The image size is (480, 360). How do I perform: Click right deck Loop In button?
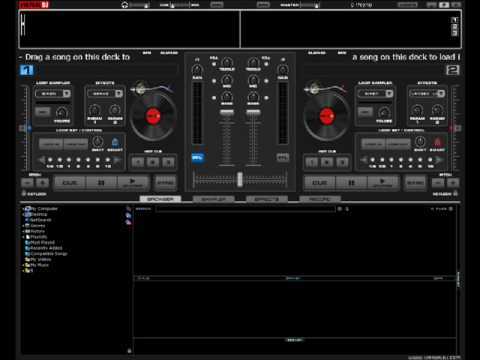click(373, 144)
